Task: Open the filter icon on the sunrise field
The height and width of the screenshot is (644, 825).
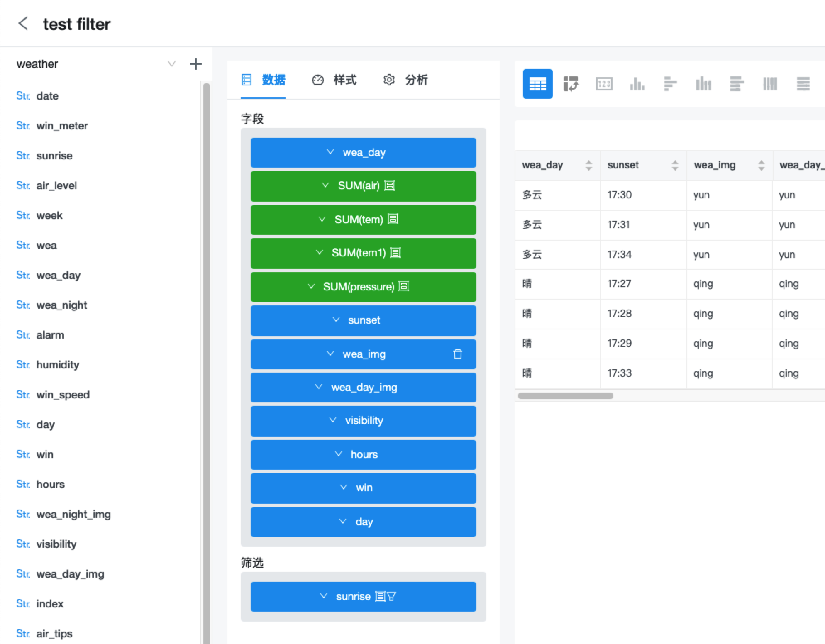Action: 392,596
